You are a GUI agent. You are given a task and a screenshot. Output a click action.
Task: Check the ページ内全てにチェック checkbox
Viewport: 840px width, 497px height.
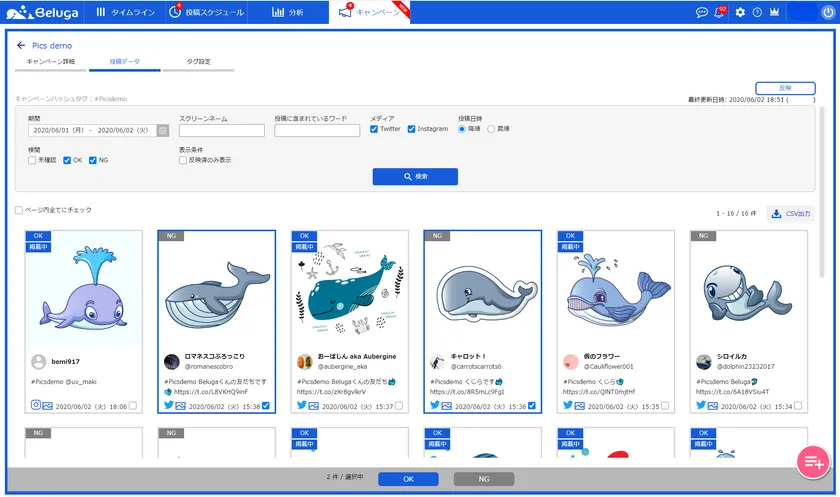19,210
